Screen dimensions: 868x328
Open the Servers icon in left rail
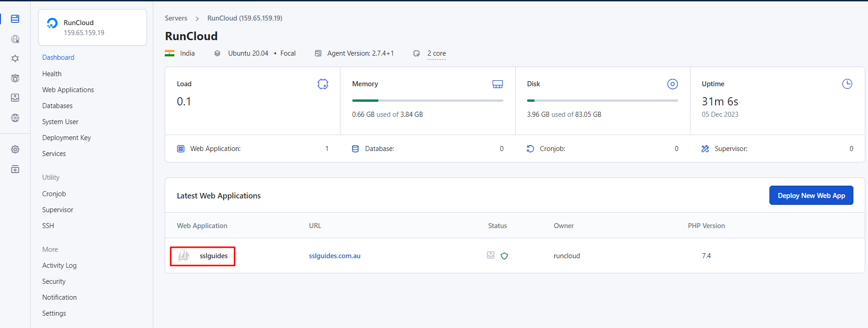(15, 19)
